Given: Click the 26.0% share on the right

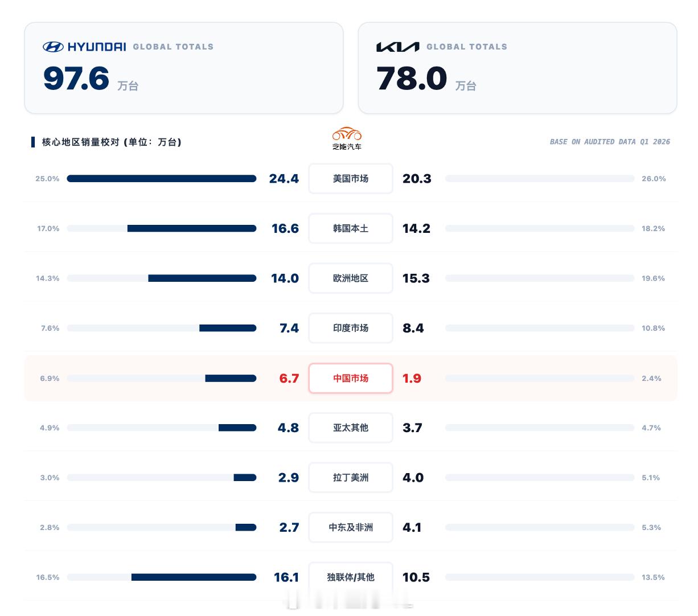Looking at the screenshot, I should tap(654, 179).
